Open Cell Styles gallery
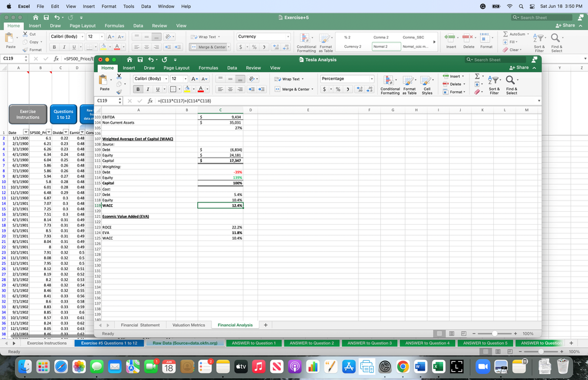 pyautogui.click(x=426, y=82)
